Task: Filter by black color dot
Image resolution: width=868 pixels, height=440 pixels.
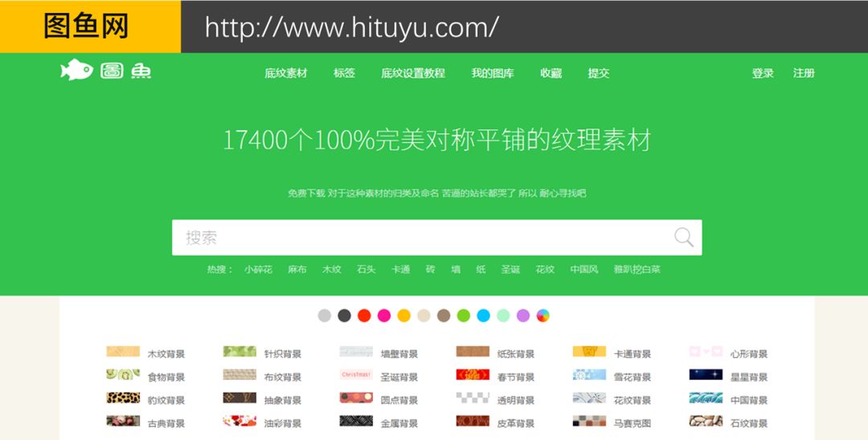Action: click(x=344, y=316)
